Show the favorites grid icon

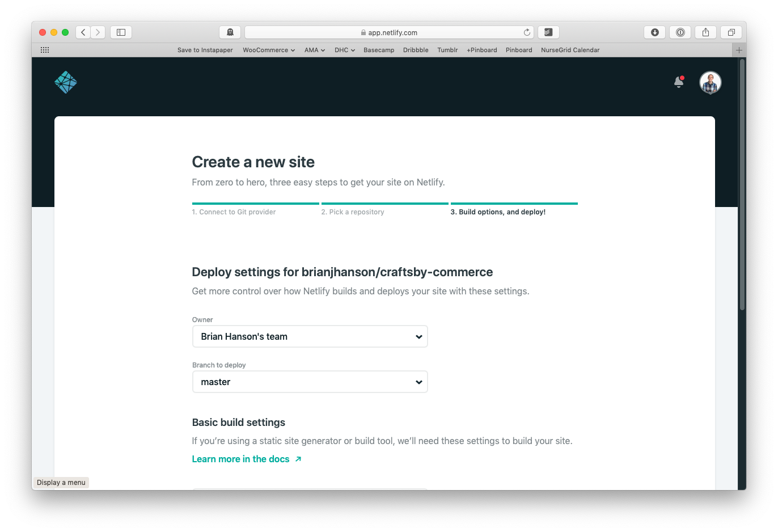(x=45, y=50)
